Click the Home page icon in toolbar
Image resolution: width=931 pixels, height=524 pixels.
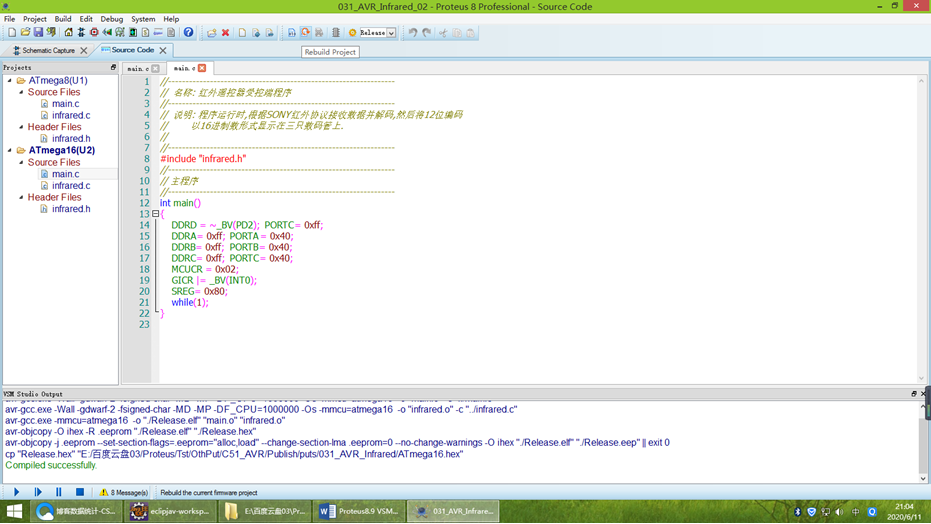(x=69, y=33)
